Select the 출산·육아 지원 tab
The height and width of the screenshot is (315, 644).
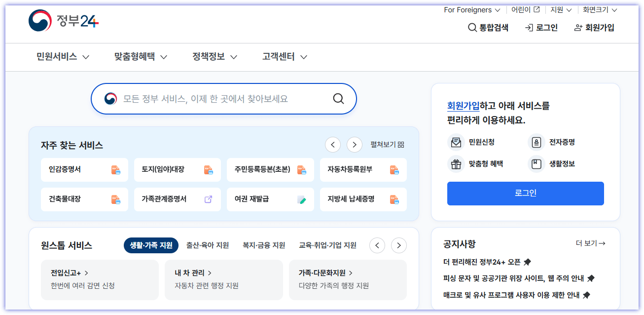click(x=208, y=245)
